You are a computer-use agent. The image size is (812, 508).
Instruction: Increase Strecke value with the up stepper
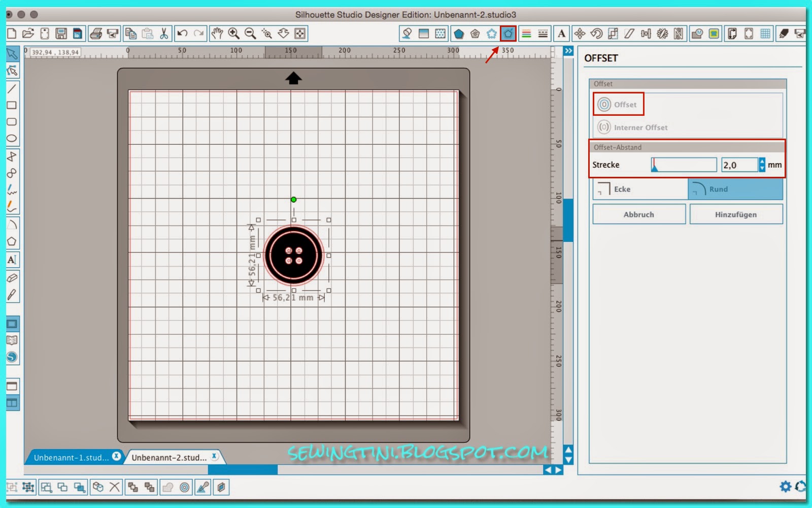(x=762, y=162)
